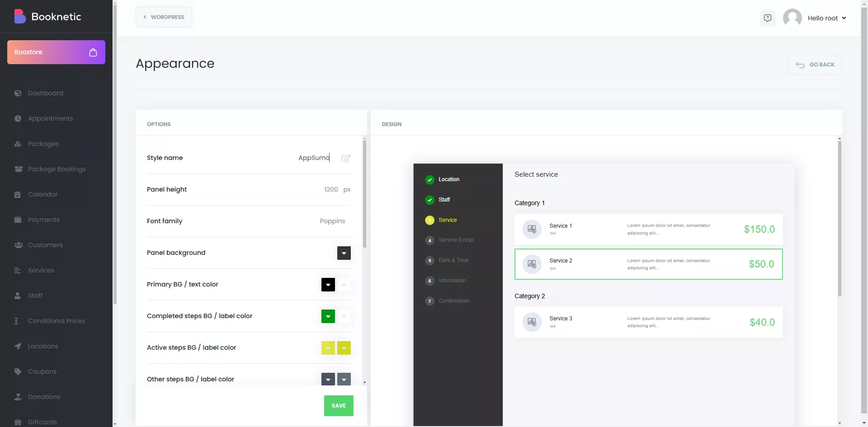Image resolution: width=868 pixels, height=427 pixels.
Task: Click the Calendar sidebar icon
Action: tap(18, 194)
